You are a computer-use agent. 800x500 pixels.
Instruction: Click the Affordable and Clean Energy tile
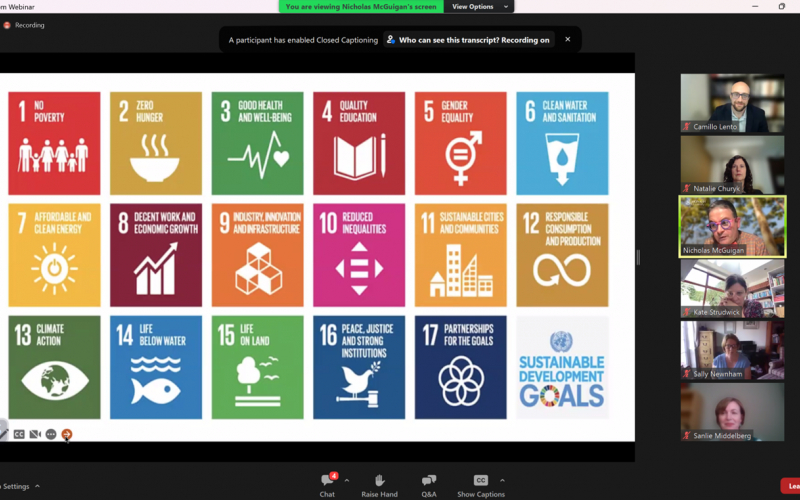54,255
